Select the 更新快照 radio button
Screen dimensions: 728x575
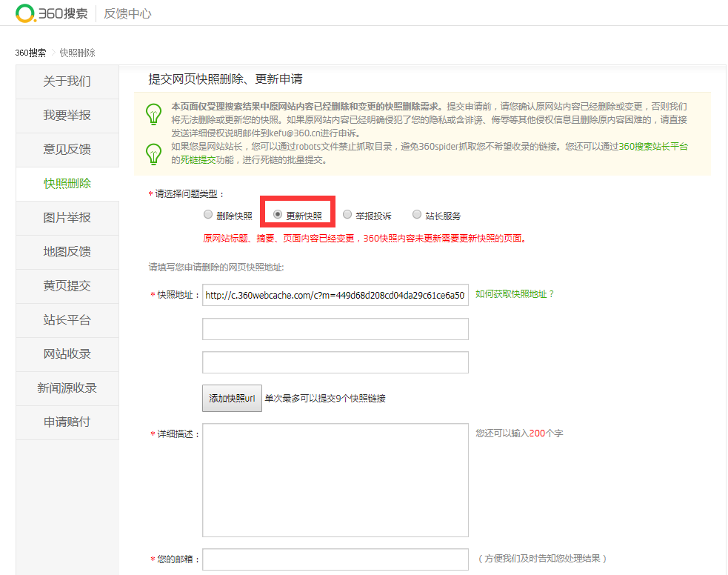(278, 215)
